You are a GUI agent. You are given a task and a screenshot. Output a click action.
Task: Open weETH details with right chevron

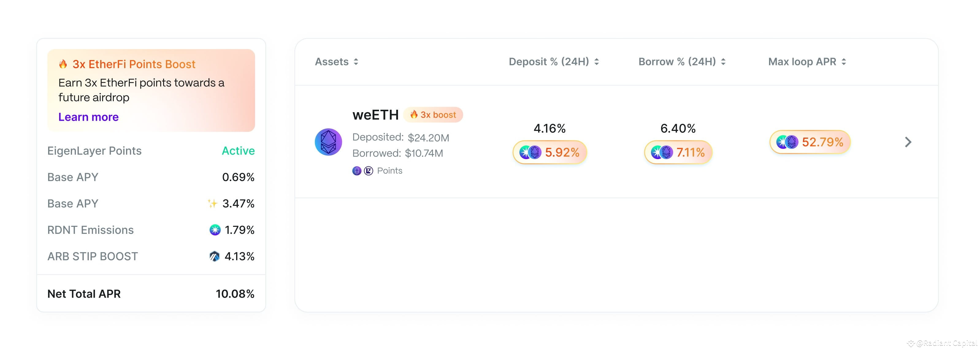(x=908, y=142)
